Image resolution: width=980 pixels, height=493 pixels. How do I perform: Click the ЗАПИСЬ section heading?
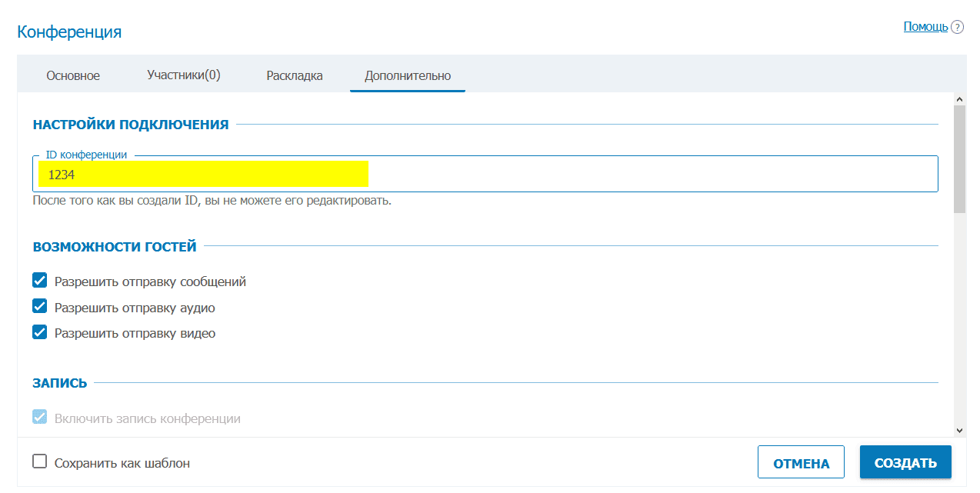pyautogui.click(x=60, y=382)
